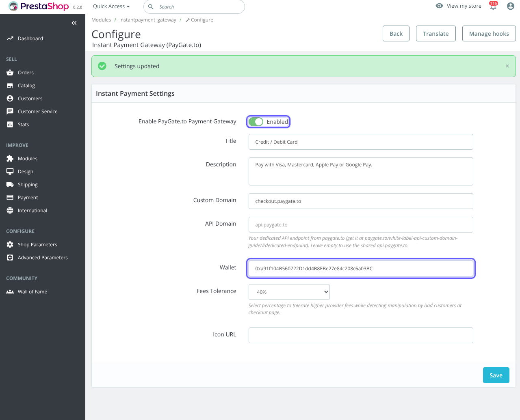Click the Shop Parameters gear icon
The image size is (520, 420).
pyautogui.click(x=10, y=245)
